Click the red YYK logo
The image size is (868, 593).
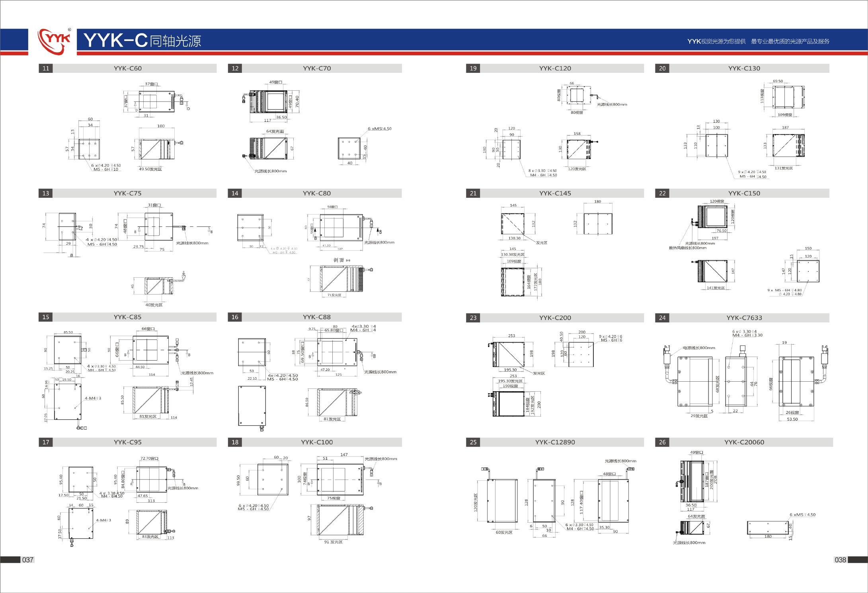55,41
